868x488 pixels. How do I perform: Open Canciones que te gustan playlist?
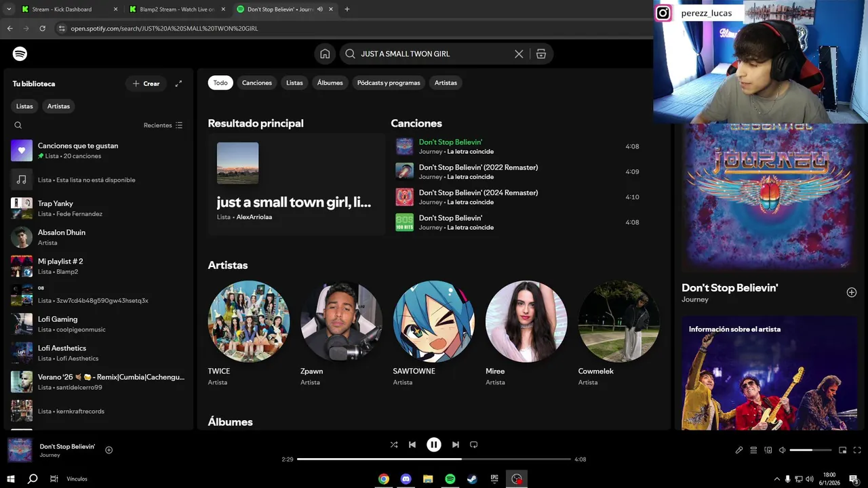[98, 150]
